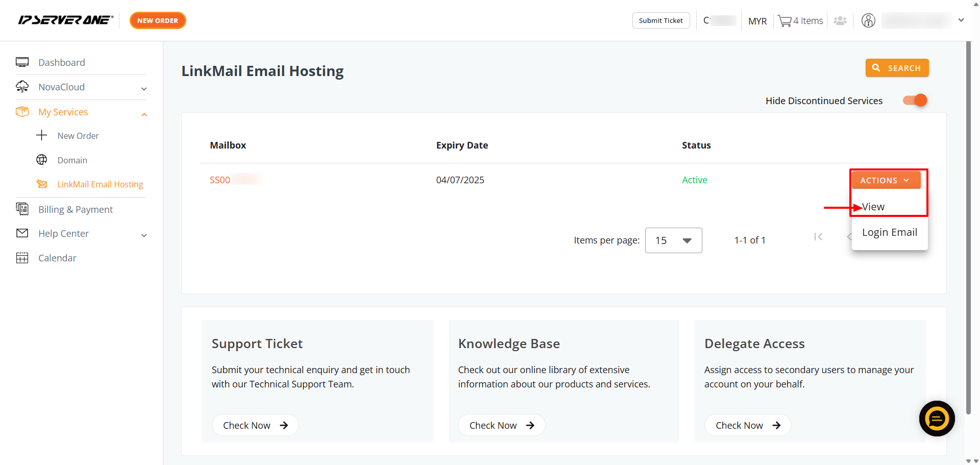Click the My Services box icon
This screenshot has height=465, width=980.
pyautogui.click(x=22, y=112)
